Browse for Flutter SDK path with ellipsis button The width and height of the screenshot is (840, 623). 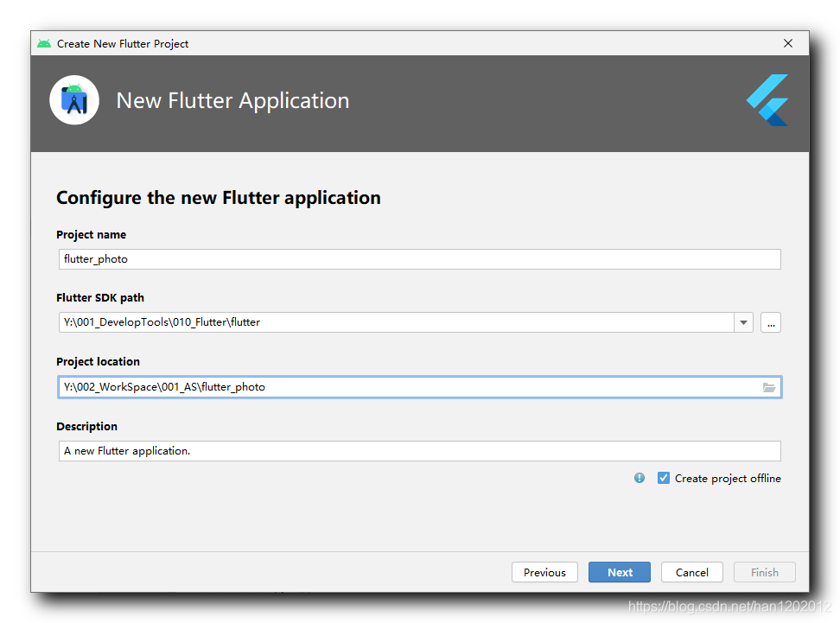770,322
